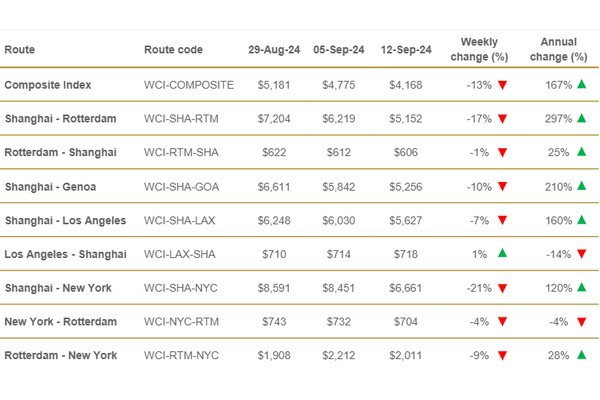600x400 pixels.
Task: Click Shanghai - Genoa weekly red down arrow
Action: click(502, 187)
